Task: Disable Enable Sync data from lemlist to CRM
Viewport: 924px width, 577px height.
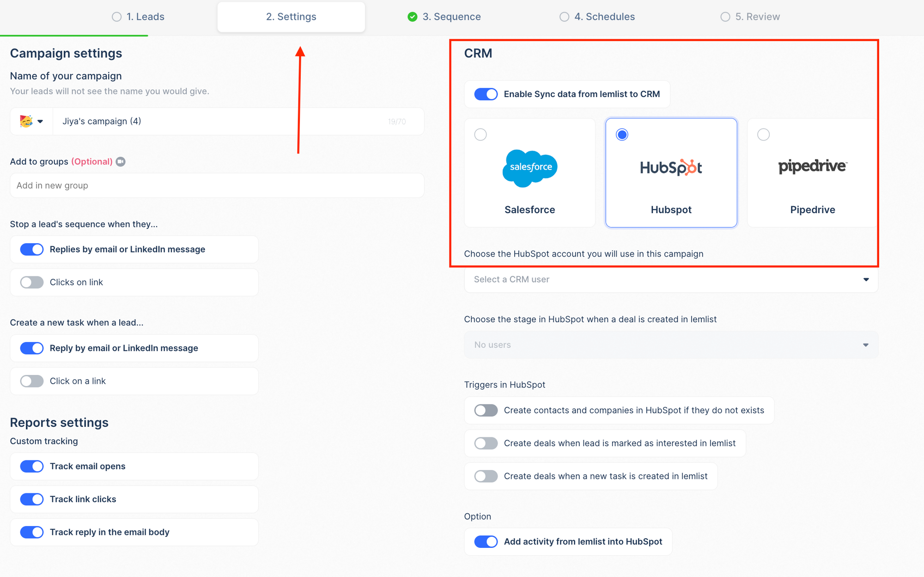Action: click(x=486, y=94)
